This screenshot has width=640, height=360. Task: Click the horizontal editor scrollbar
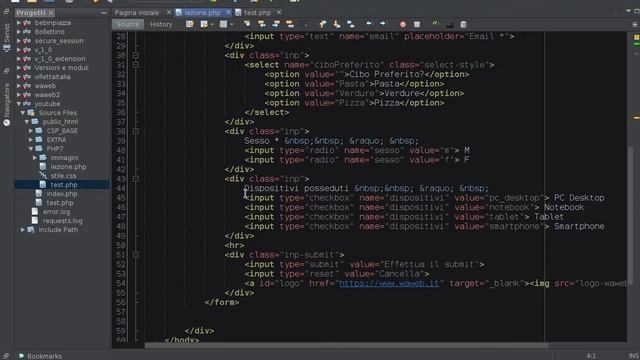coord(347,345)
